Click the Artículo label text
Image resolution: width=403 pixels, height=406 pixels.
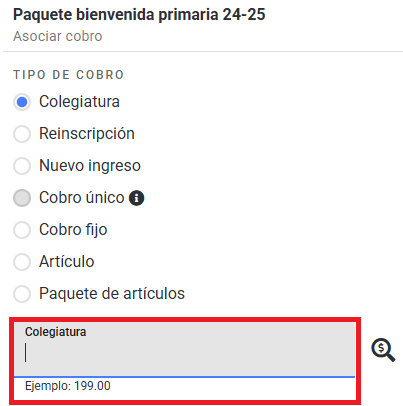click(x=67, y=262)
